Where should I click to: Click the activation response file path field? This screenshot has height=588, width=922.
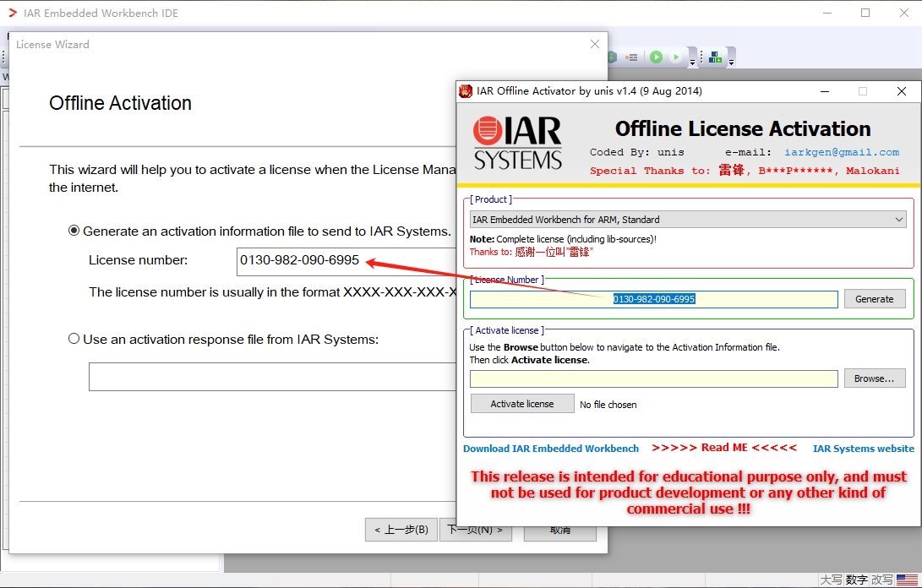coord(273,376)
